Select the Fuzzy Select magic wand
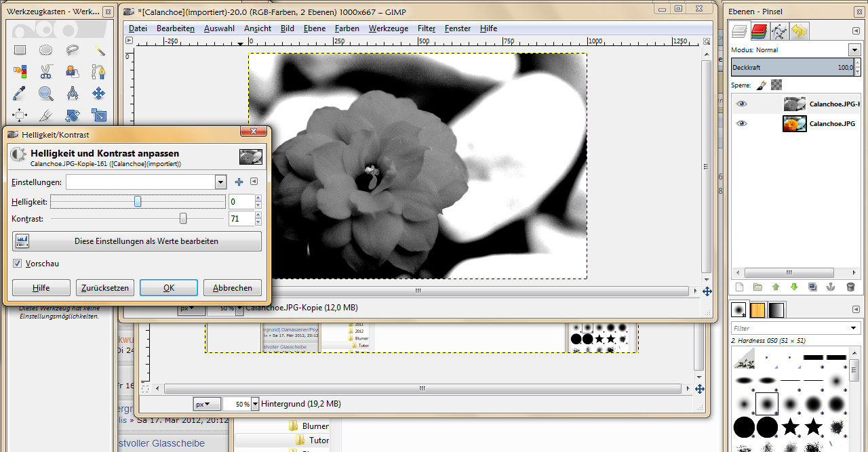 tap(99, 49)
